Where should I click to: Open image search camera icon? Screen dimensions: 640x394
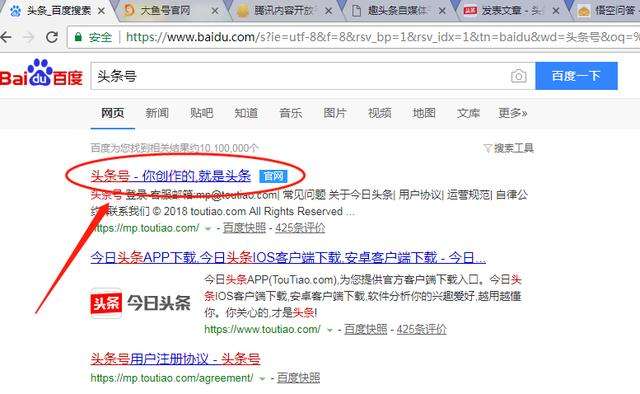[x=518, y=76]
